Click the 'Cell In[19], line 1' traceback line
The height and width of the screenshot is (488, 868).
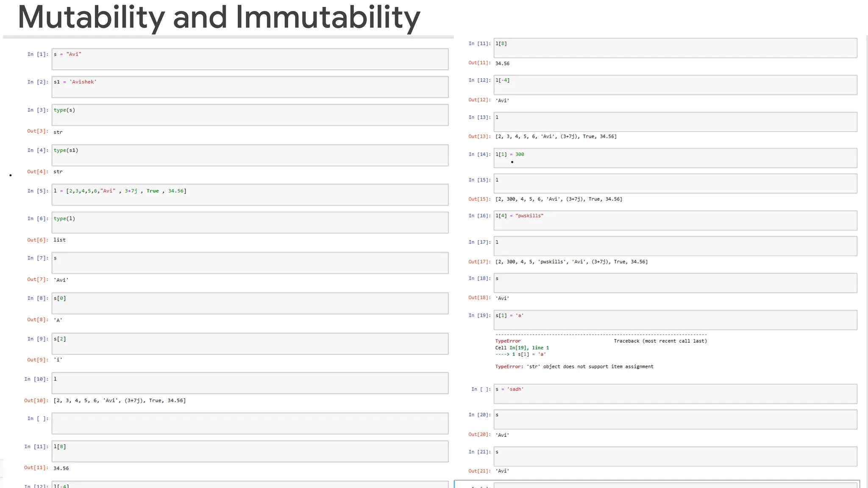pyautogui.click(x=522, y=348)
